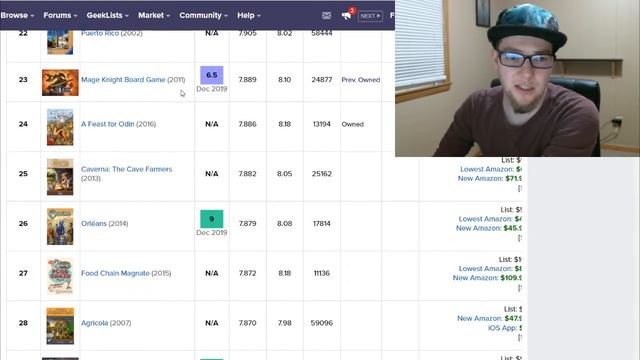Click geek rating 7.872

[x=247, y=273]
